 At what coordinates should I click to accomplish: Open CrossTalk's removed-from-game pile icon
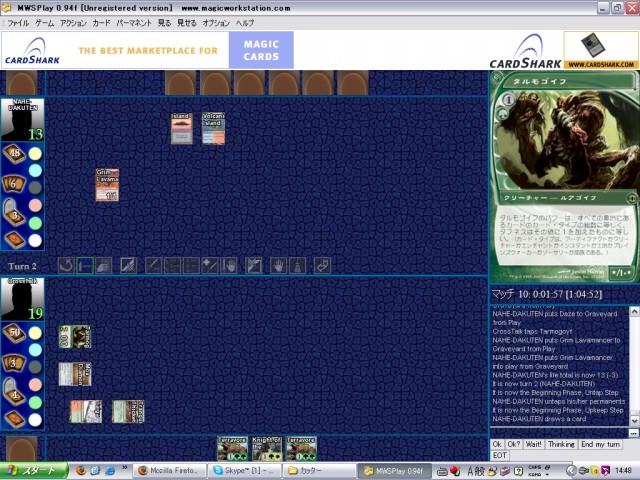pos(14,419)
